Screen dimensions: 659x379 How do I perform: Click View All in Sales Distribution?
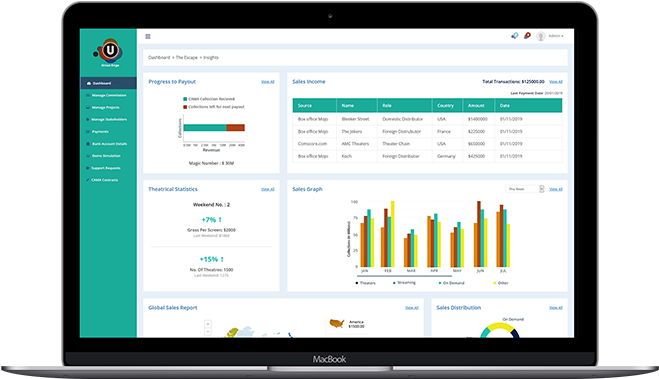click(556, 308)
